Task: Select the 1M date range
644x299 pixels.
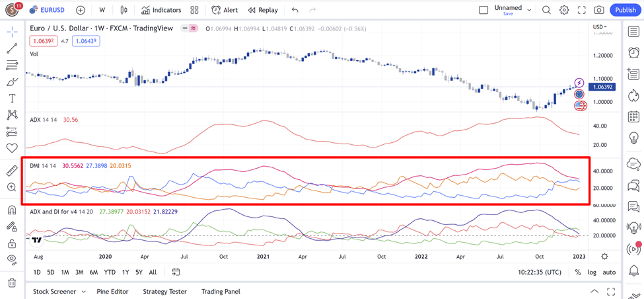Action: [x=65, y=273]
